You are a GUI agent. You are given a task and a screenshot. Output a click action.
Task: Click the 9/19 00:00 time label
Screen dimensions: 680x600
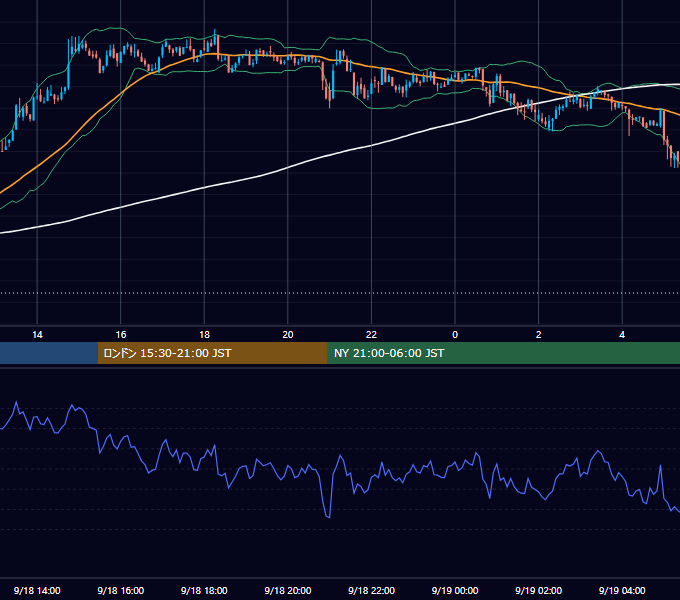coord(455,590)
